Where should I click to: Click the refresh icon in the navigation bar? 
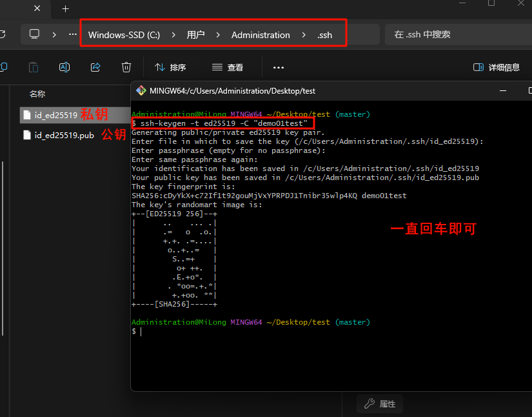3,34
